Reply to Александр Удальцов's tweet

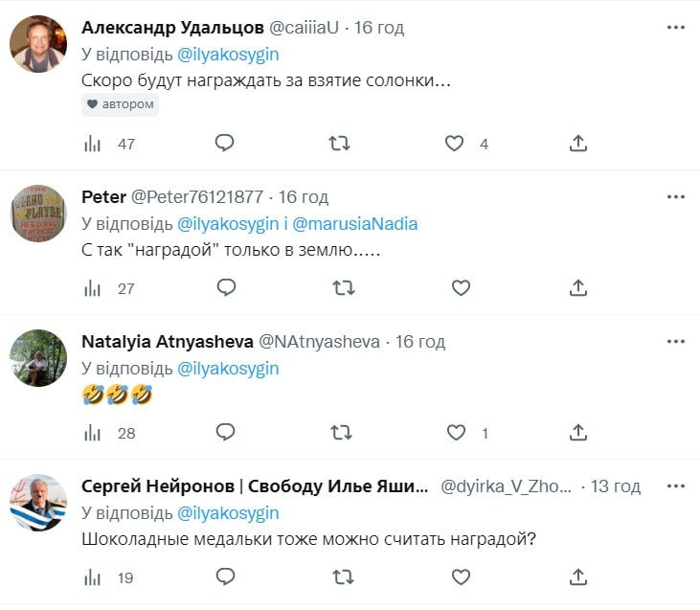point(225,144)
